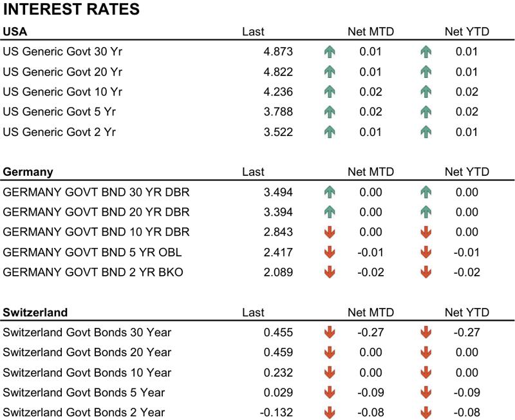Click red YTD arrow for Switzerland 5 Year
The height and width of the screenshot is (420, 515).
point(426,392)
